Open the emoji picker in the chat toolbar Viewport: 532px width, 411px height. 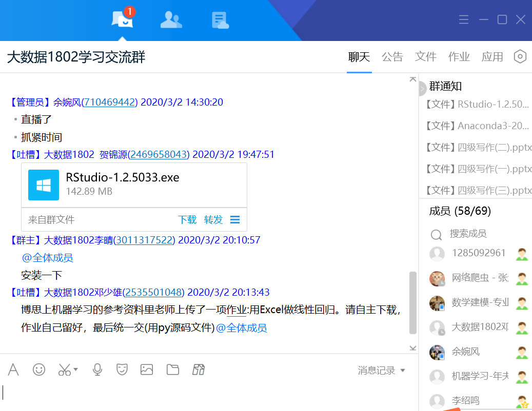point(39,369)
